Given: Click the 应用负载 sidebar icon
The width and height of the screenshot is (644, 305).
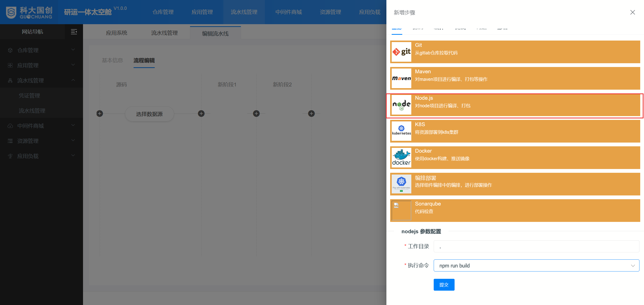Looking at the screenshot, I should pyautogui.click(x=10, y=156).
